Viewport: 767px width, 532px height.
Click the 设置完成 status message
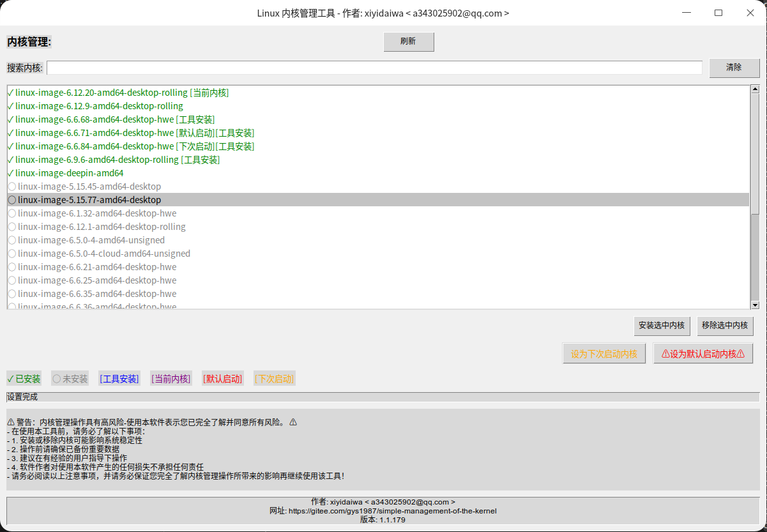[x=22, y=397]
